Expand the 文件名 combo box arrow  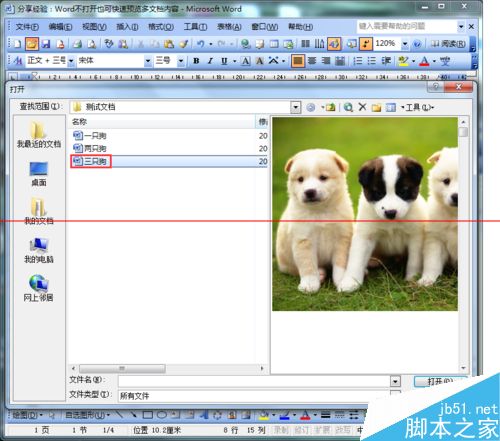[x=395, y=381]
